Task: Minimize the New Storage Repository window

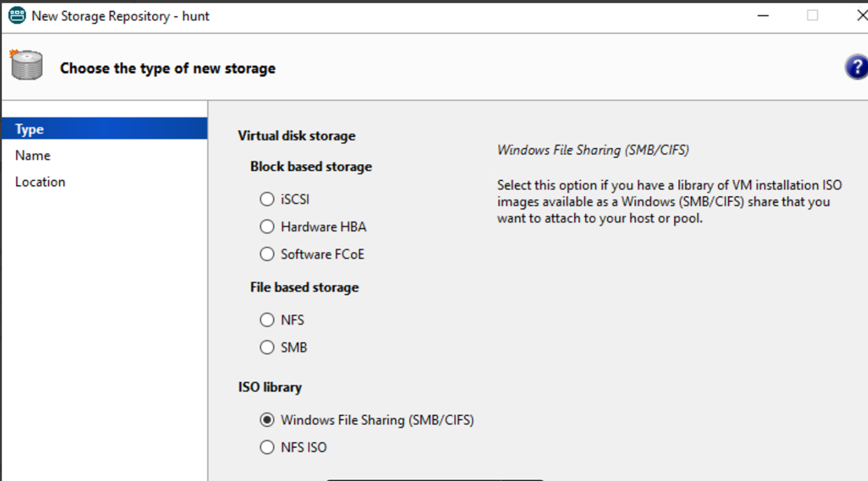Action: click(x=763, y=15)
